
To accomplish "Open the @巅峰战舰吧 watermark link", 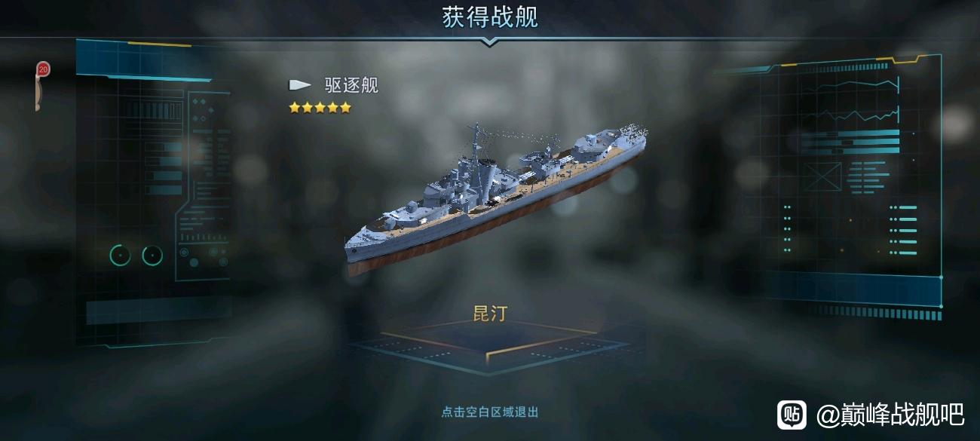I will [890, 414].
